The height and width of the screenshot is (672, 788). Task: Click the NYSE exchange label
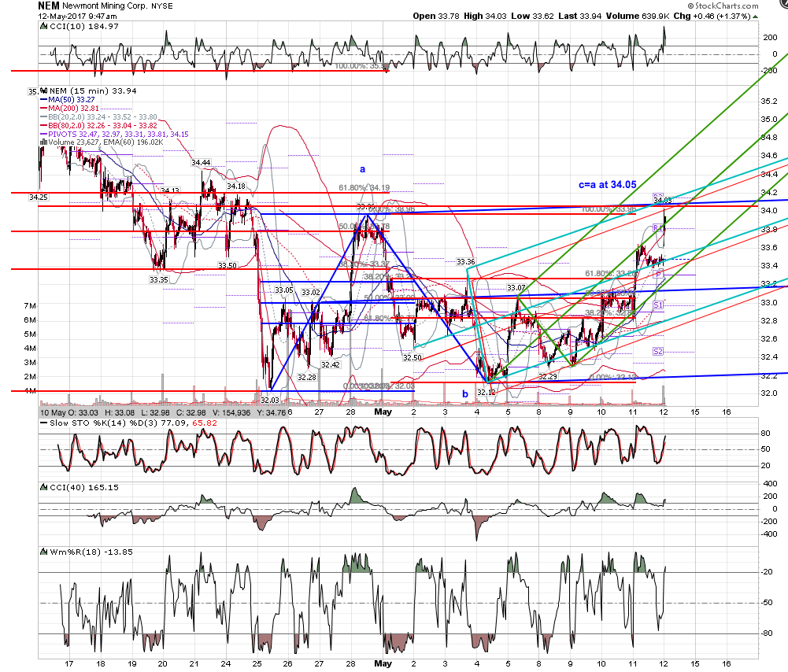(x=162, y=6)
